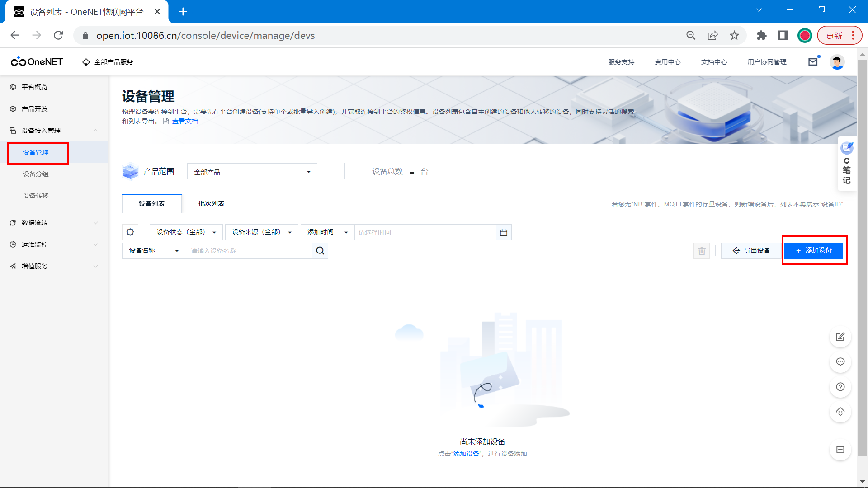Expand the 设备来源 (全部) dropdown
This screenshot has height=488, width=868.
pyautogui.click(x=261, y=232)
